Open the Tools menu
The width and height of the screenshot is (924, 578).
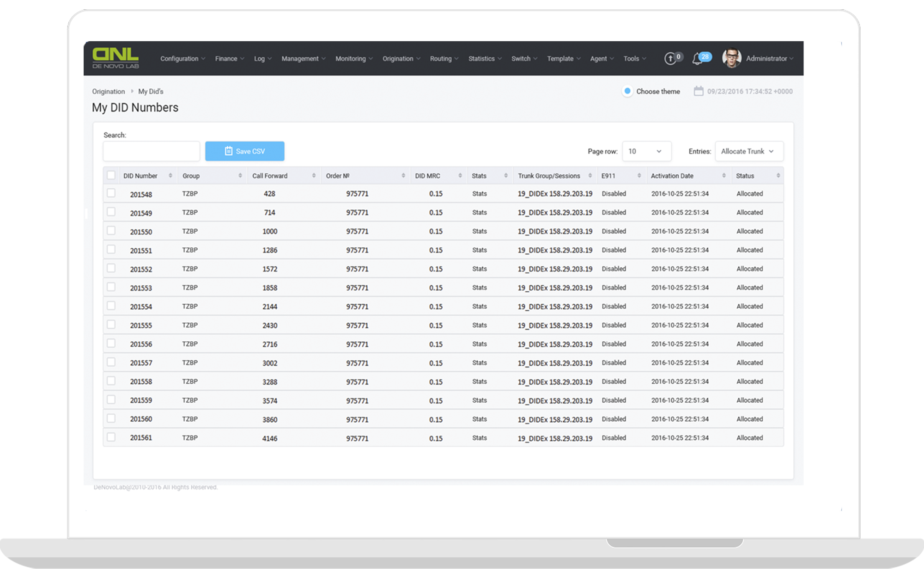pyautogui.click(x=635, y=59)
